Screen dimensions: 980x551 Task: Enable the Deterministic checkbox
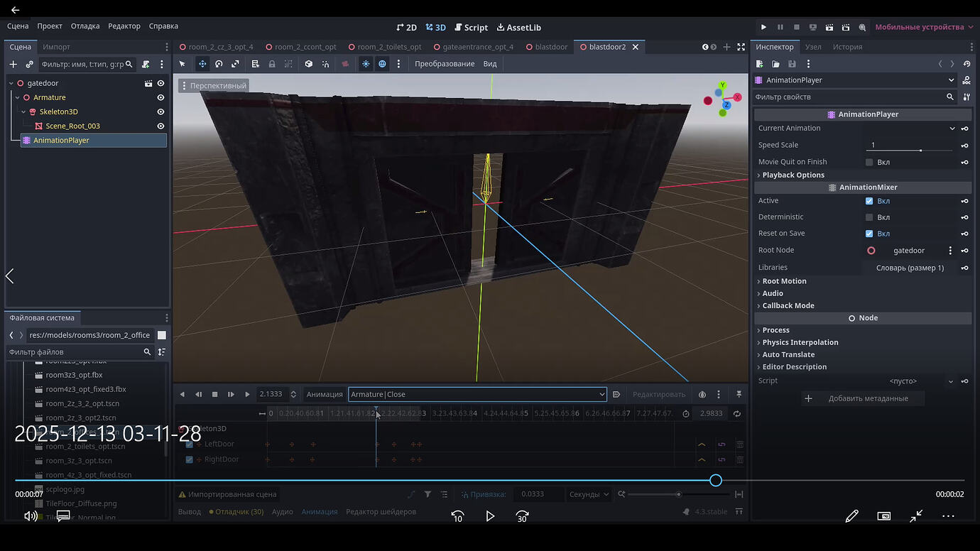[871, 217]
